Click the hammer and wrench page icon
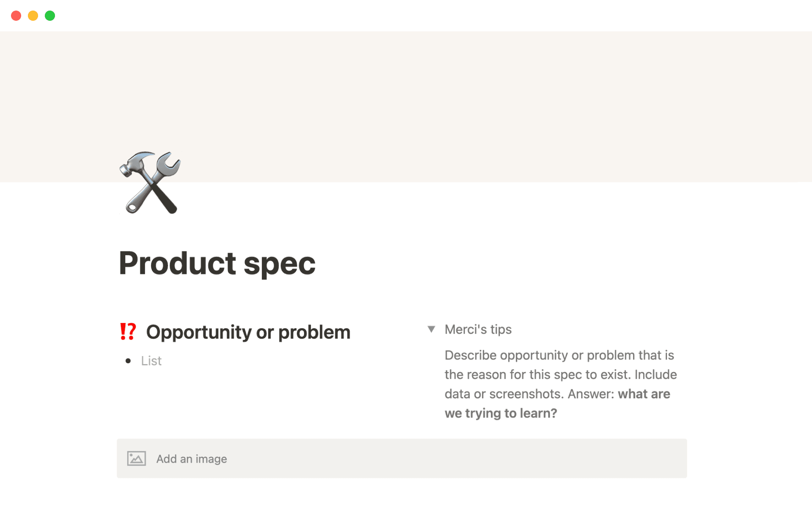Image resolution: width=812 pixels, height=508 pixels. [x=150, y=183]
